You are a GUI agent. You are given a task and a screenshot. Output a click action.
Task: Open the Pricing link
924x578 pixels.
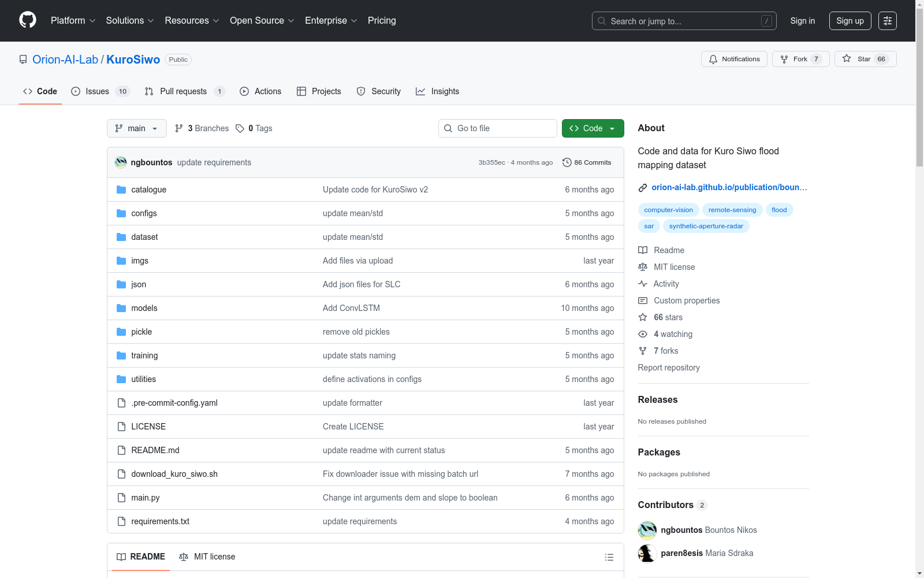tap(382, 21)
